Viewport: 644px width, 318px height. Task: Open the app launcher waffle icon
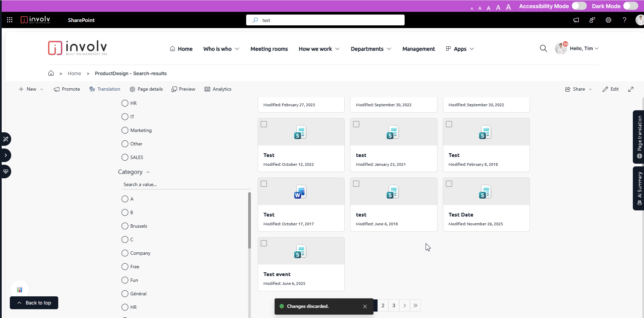click(x=10, y=20)
